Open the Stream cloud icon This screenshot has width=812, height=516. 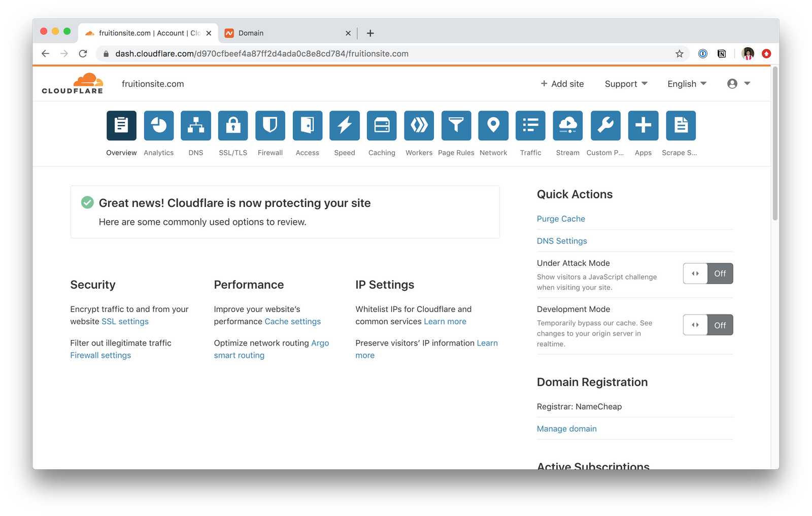[567, 125]
